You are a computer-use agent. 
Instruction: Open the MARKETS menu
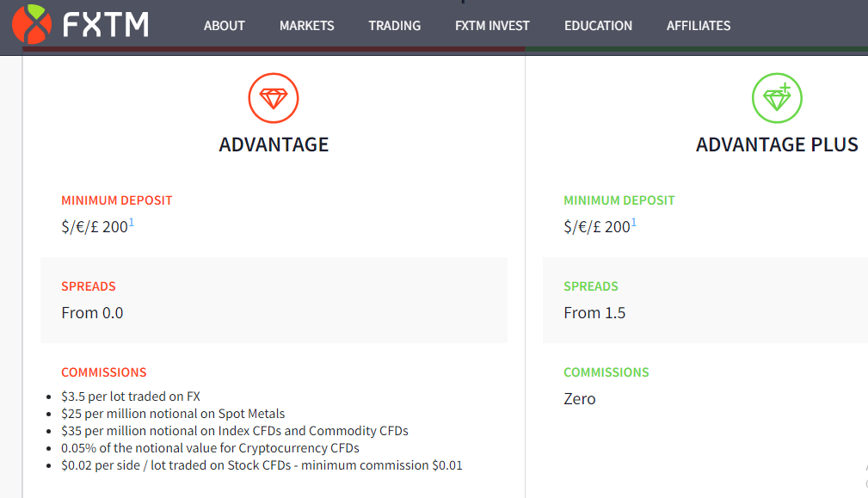tap(307, 26)
